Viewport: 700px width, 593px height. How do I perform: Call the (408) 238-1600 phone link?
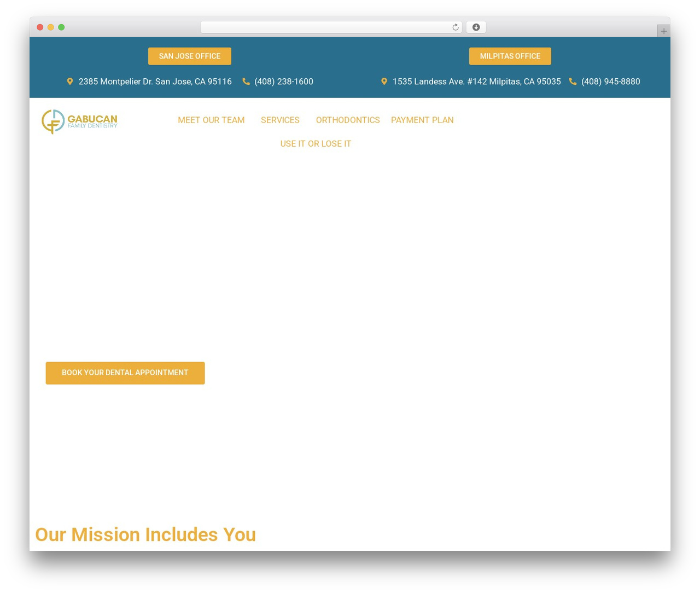pos(284,82)
